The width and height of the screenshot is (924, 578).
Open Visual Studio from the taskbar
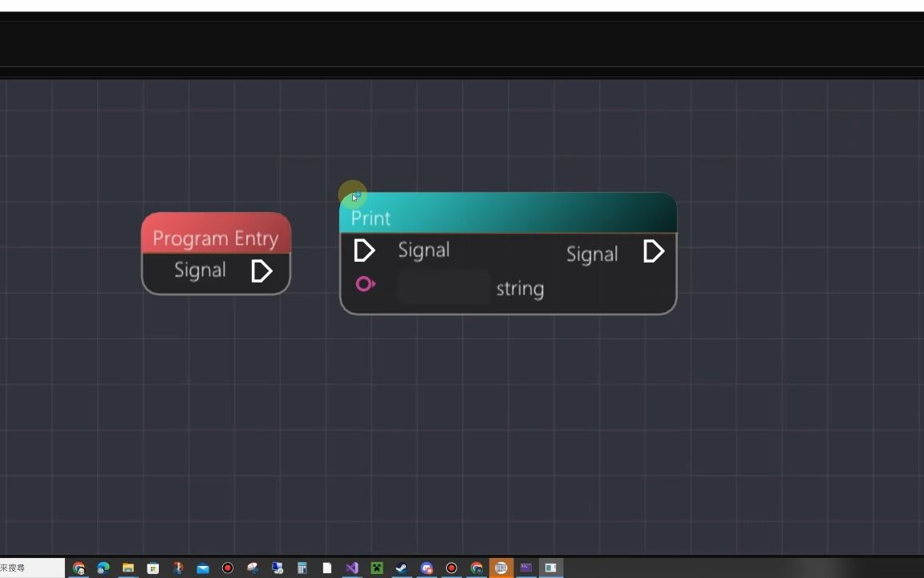[x=352, y=568]
